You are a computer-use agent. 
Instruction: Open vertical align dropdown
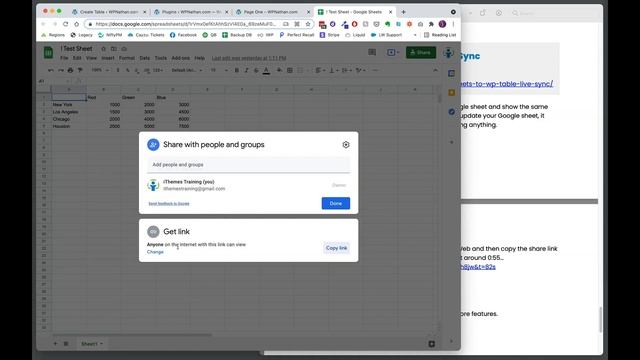(333, 70)
